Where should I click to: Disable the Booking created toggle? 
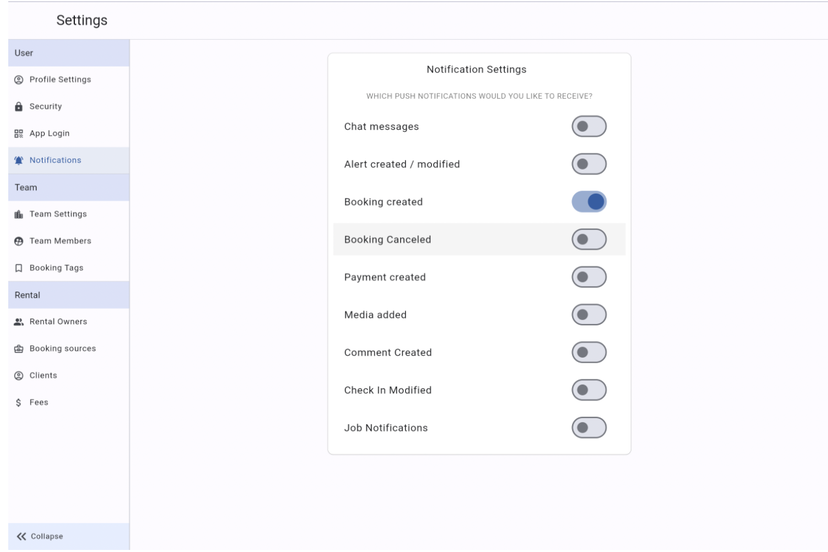click(x=589, y=202)
